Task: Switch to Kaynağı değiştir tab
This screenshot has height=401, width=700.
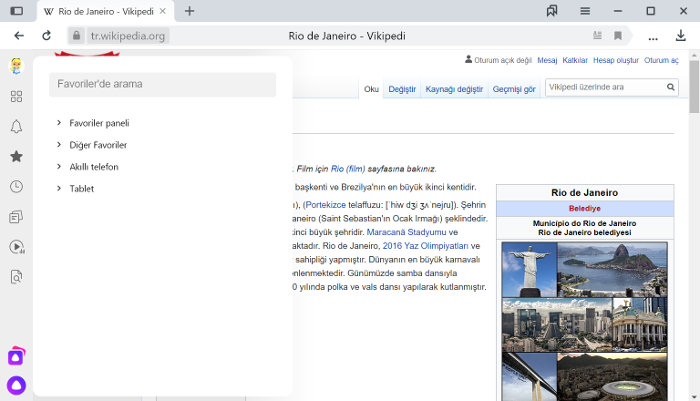Action: pyautogui.click(x=454, y=89)
